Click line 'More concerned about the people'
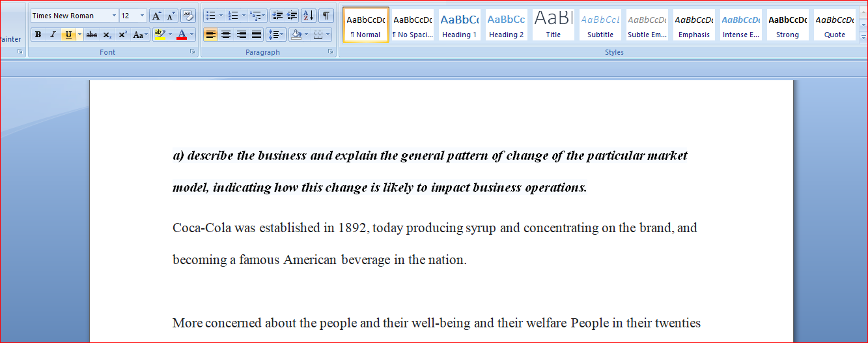Image resolution: width=868 pixels, height=343 pixels. (x=436, y=323)
